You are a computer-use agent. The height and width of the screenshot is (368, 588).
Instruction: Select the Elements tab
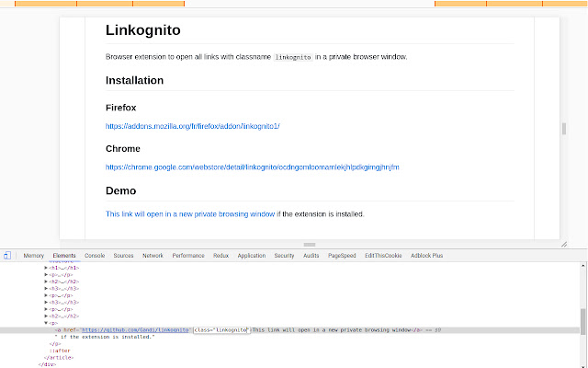tap(64, 256)
